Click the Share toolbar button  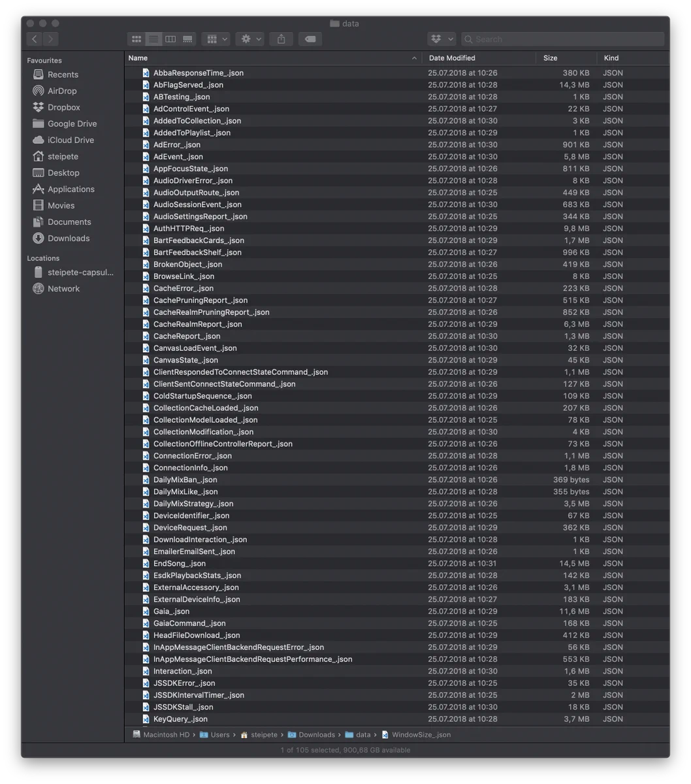point(281,39)
